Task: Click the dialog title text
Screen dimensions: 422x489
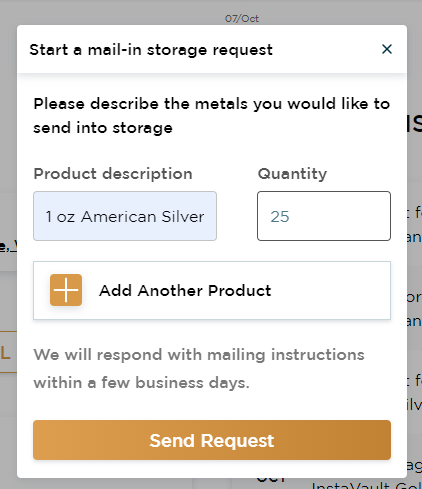Action: (x=151, y=50)
